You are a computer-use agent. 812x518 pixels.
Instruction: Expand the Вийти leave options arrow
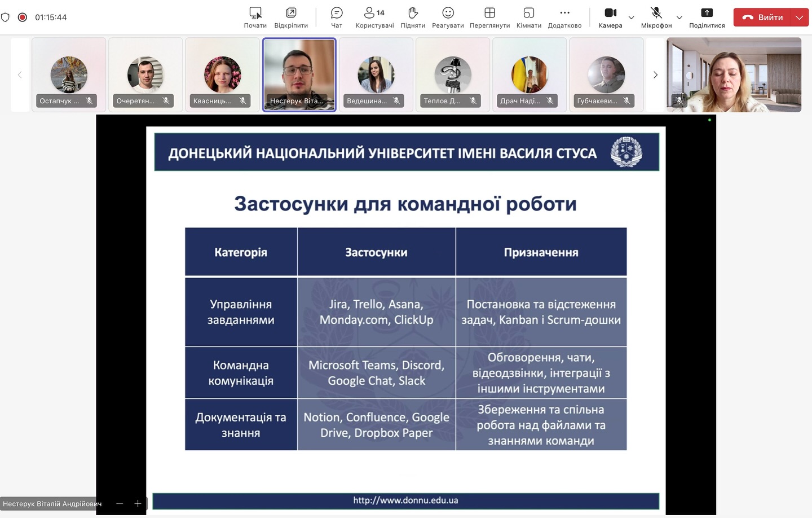point(800,17)
